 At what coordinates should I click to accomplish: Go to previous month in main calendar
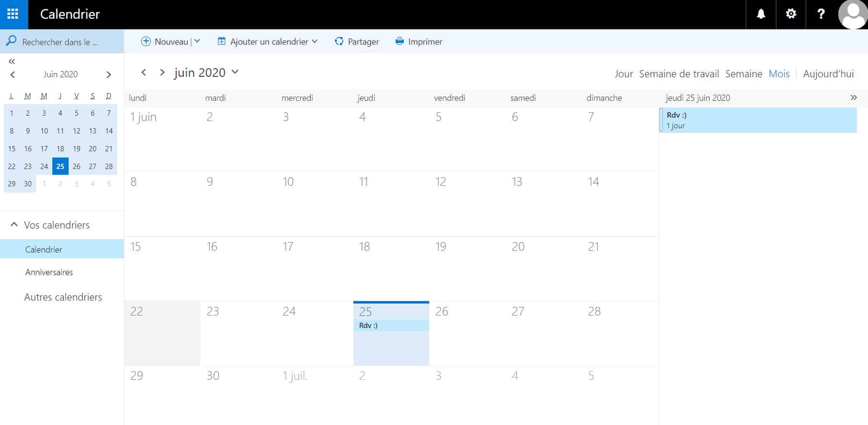pyautogui.click(x=144, y=72)
